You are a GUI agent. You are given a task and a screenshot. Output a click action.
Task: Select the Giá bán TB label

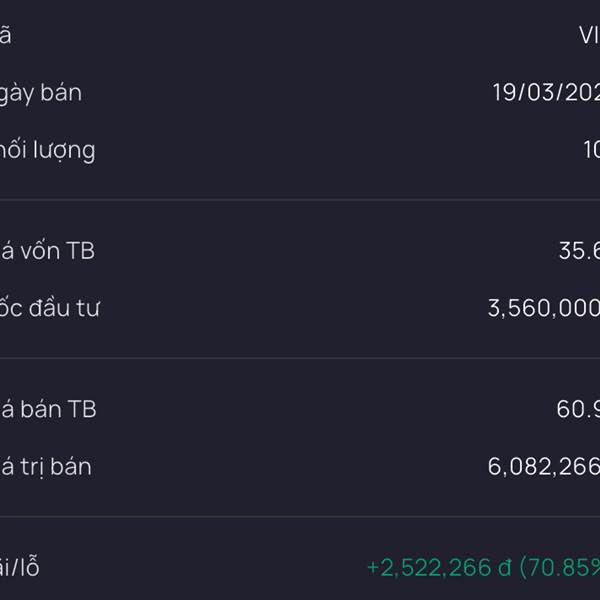[48, 409]
